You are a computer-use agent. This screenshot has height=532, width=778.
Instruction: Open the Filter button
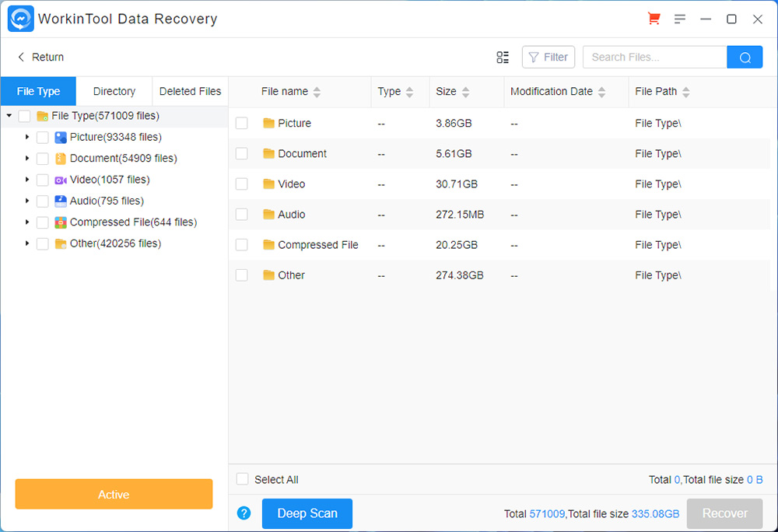click(548, 57)
